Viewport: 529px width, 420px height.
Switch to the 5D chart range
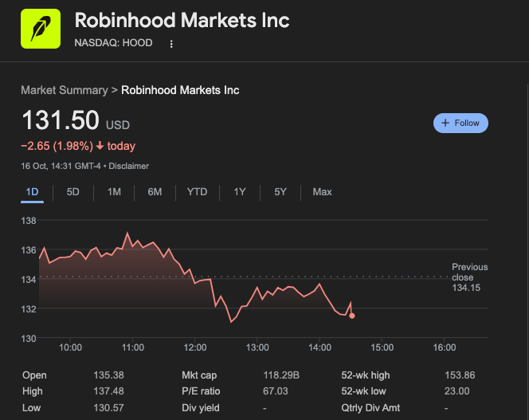tap(72, 192)
